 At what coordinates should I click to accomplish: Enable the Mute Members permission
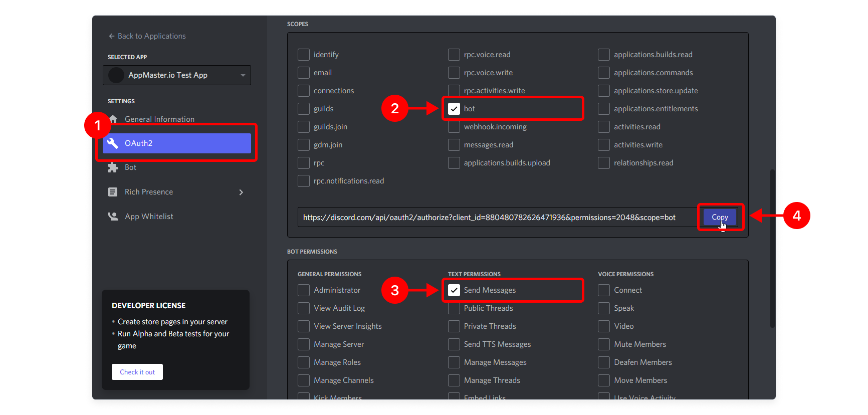tap(604, 344)
